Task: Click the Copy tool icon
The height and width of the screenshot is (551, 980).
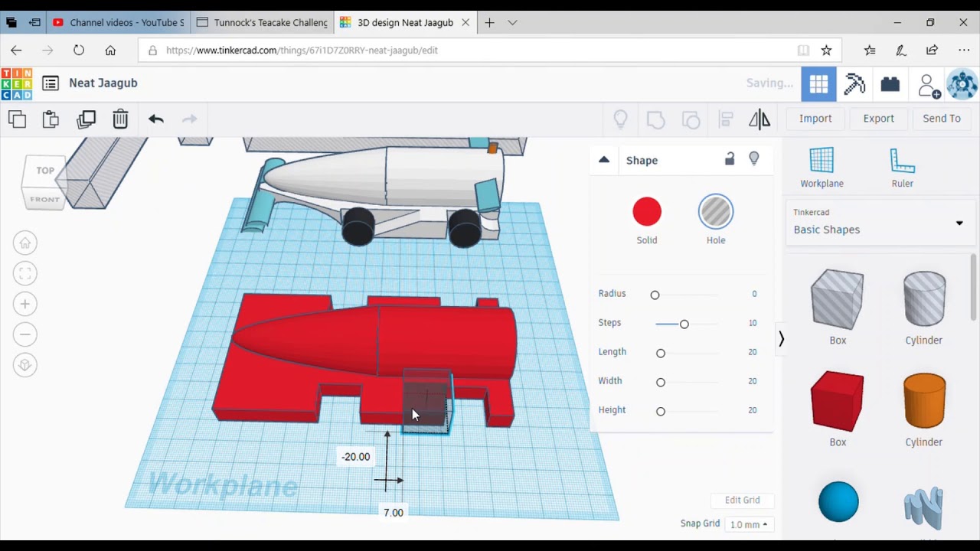Action: click(x=17, y=119)
